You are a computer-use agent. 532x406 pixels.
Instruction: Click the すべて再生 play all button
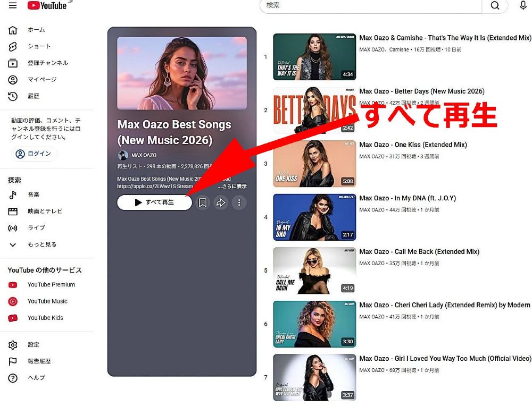[x=154, y=202]
